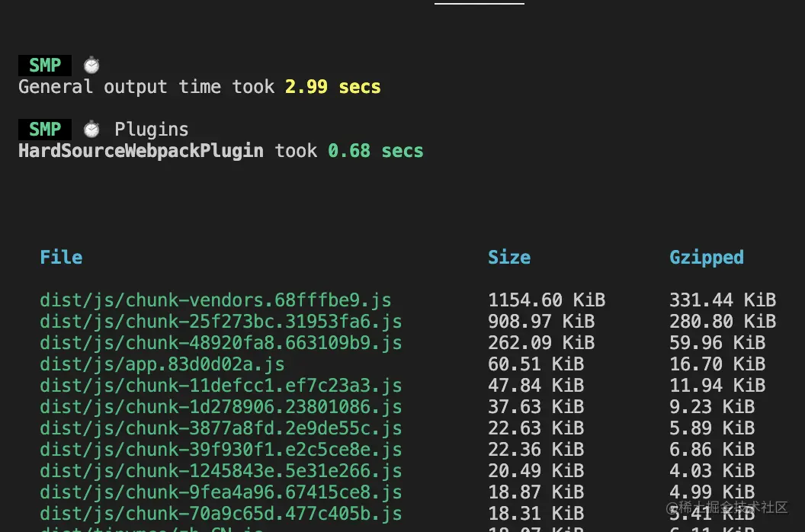Click the stopwatch icon before the Plugins label
The height and width of the screenshot is (532, 805).
click(x=91, y=130)
